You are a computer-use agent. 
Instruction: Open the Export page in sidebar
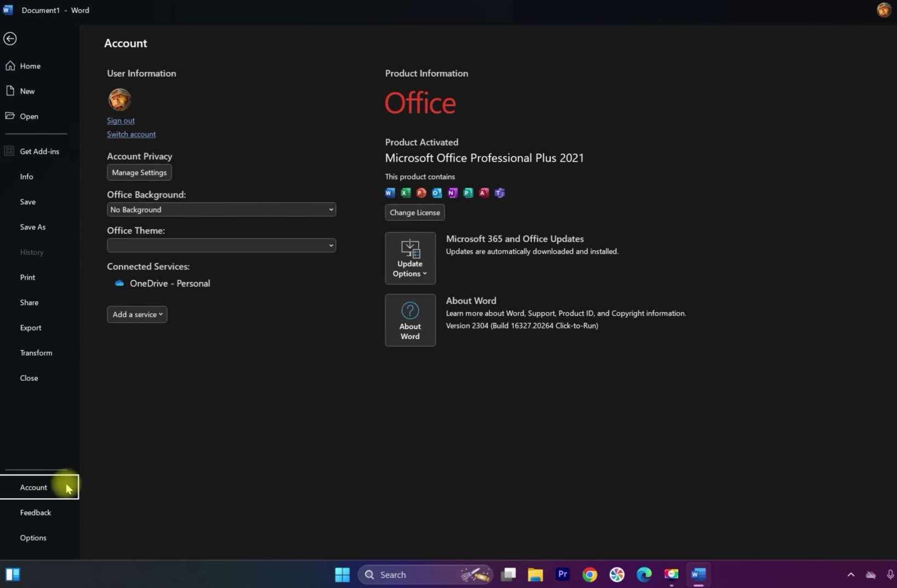point(31,328)
